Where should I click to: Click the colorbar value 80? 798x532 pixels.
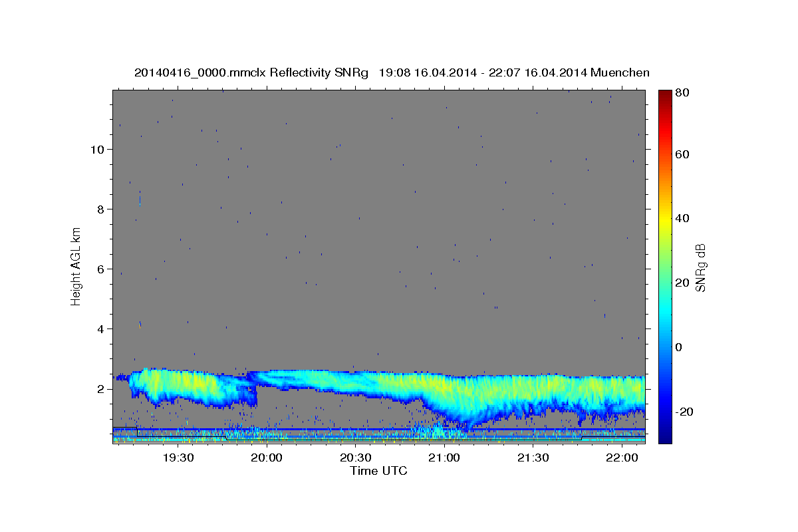[x=683, y=93]
